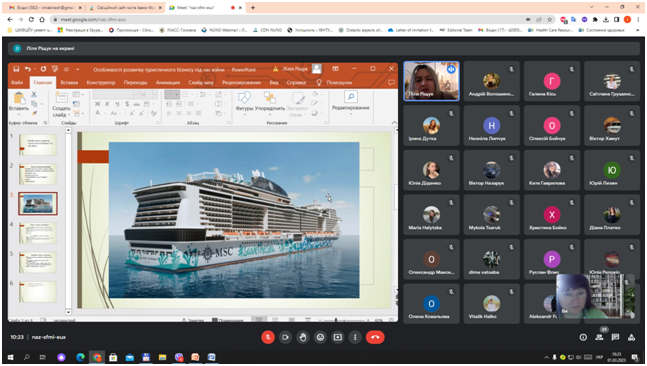Image resolution: width=647 pixels, height=366 pixels.
Task: Open the Конструктор ribbon tab
Action: 101,83
